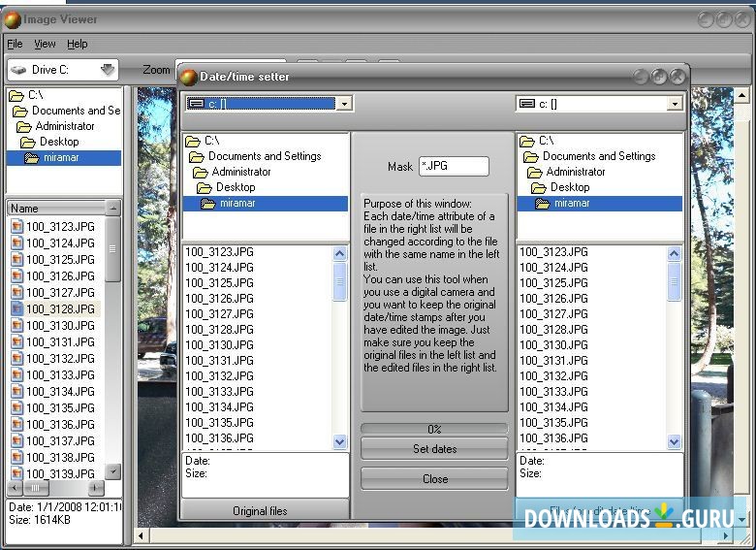Select Documents and Settings folder icon in left dialog tree
This screenshot has width=756, height=550.
(196, 157)
